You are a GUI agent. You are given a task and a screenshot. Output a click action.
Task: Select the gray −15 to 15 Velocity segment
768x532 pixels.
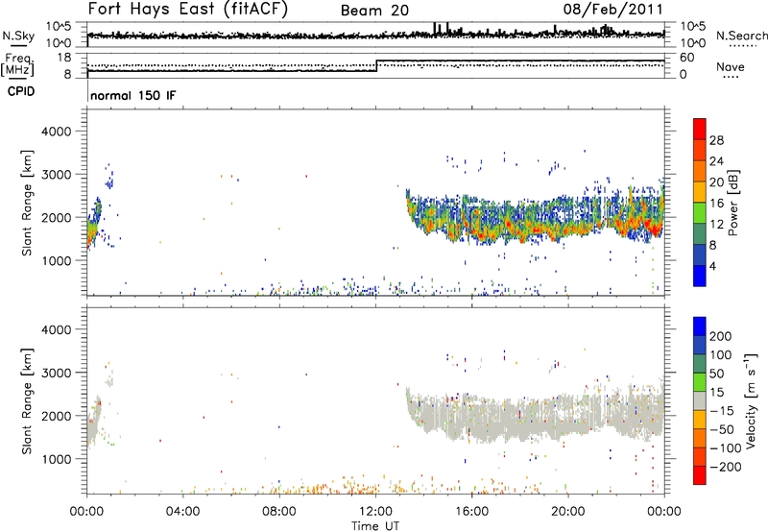click(700, 400)
